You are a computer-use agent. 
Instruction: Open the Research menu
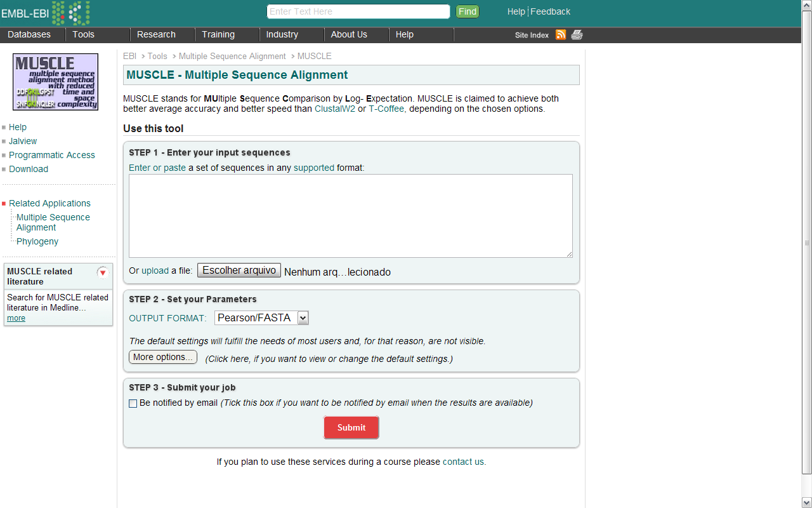tap(156, 34)
